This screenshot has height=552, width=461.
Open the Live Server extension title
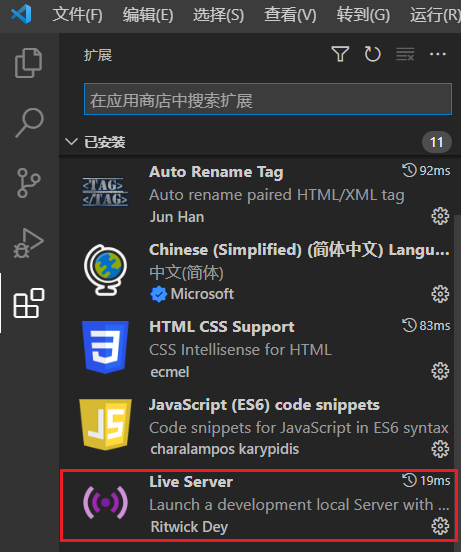191,482
